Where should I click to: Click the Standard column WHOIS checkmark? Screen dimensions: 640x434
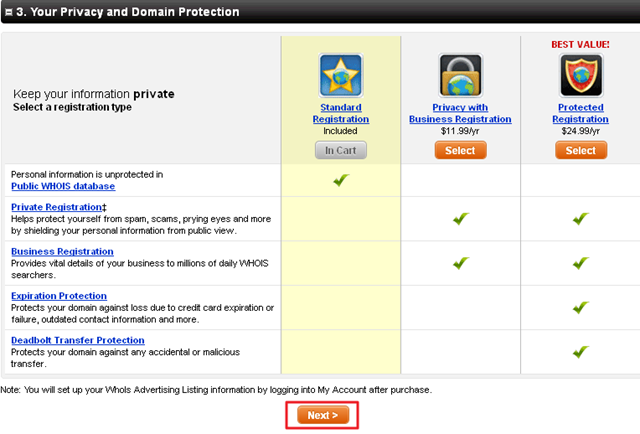click(x=341, y=180)
